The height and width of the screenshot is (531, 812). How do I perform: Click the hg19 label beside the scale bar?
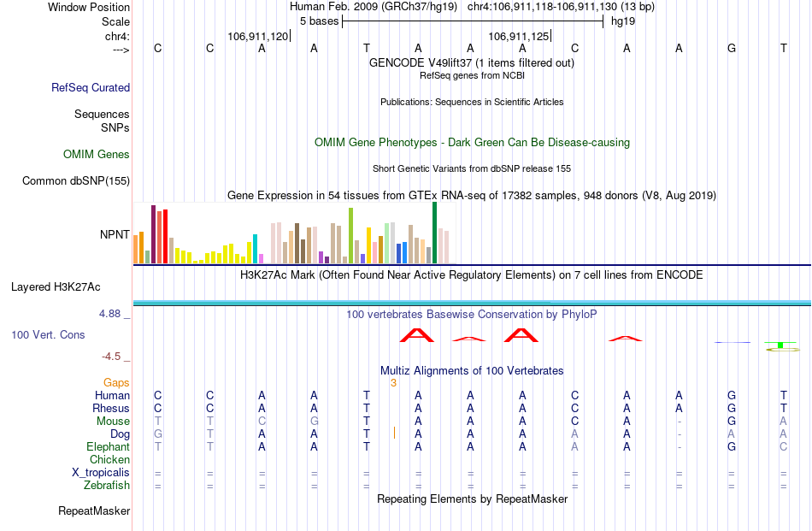click(623, 21)
